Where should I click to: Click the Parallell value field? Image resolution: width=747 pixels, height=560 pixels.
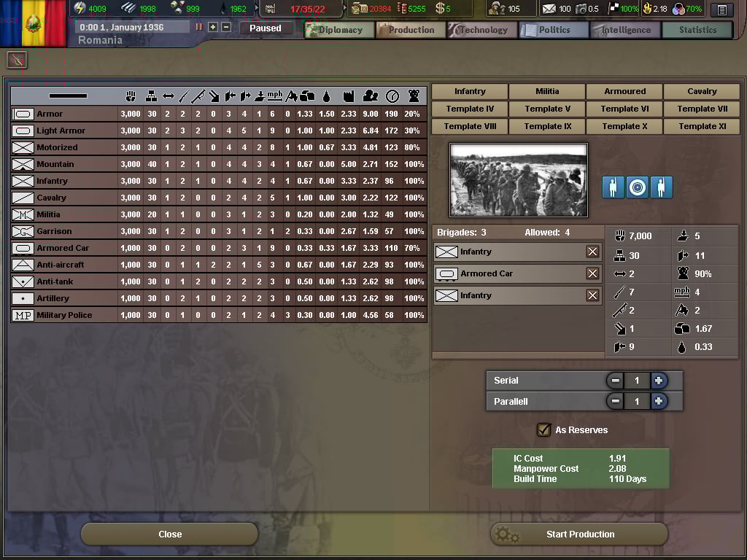tap(637, 402)
